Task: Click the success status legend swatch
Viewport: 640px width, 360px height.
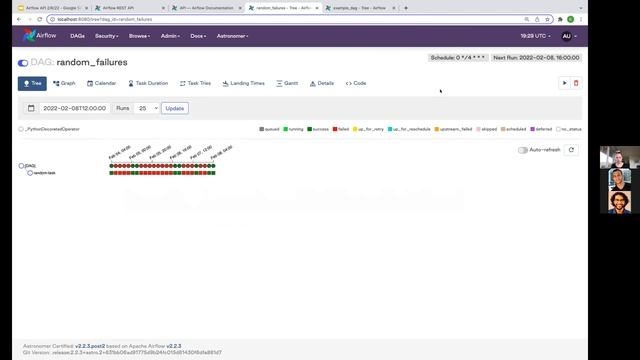Action: coord(309,129)
